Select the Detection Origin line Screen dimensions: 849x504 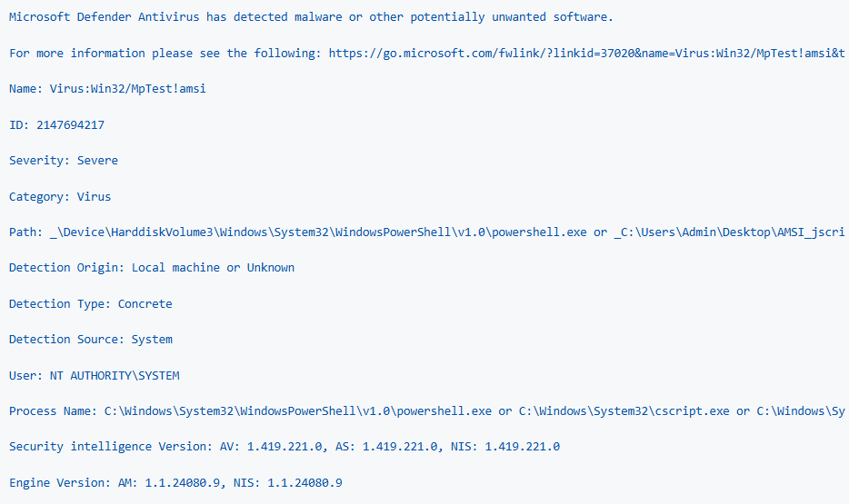pos(152,268)
